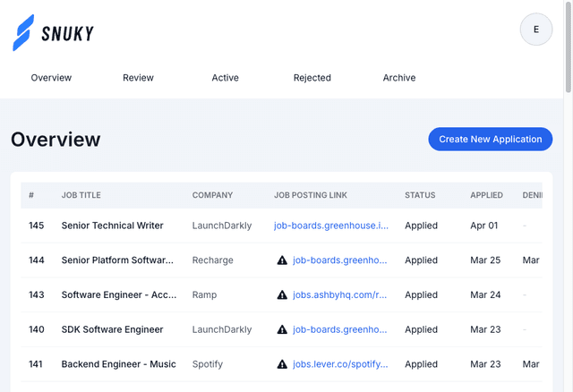Open LaunchDarkly Senior Technical Writer job link
573x392 pixels.
[x=331, y=226]
